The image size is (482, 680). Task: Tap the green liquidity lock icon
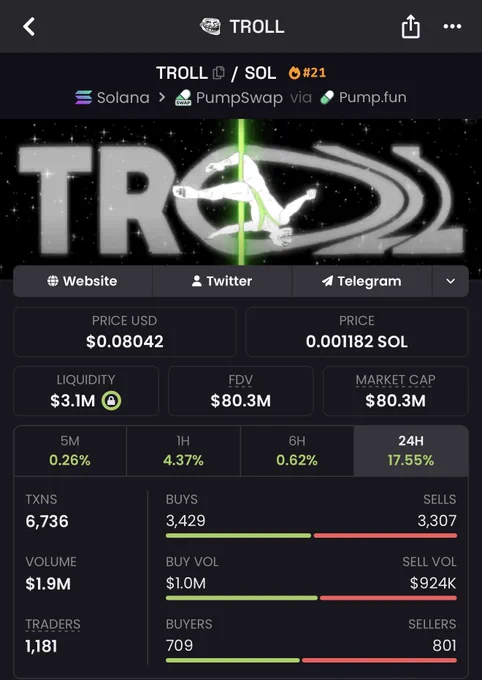click(111, 401)
